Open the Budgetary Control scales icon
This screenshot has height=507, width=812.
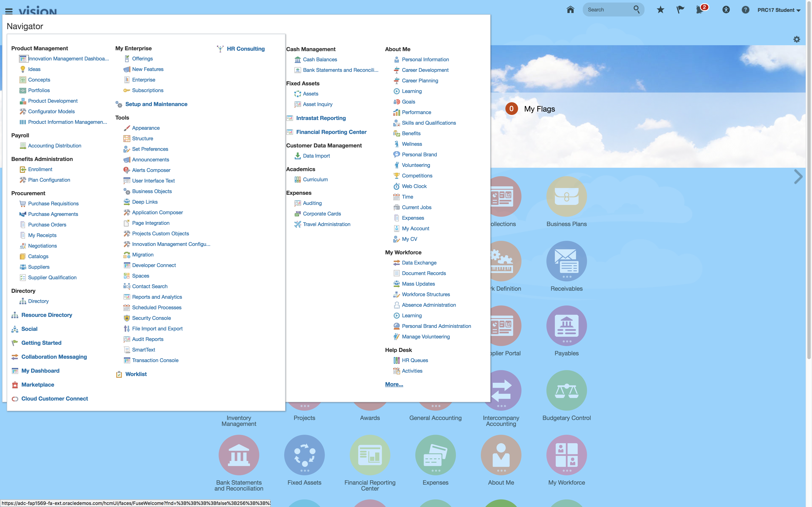(x=566, y=390)
